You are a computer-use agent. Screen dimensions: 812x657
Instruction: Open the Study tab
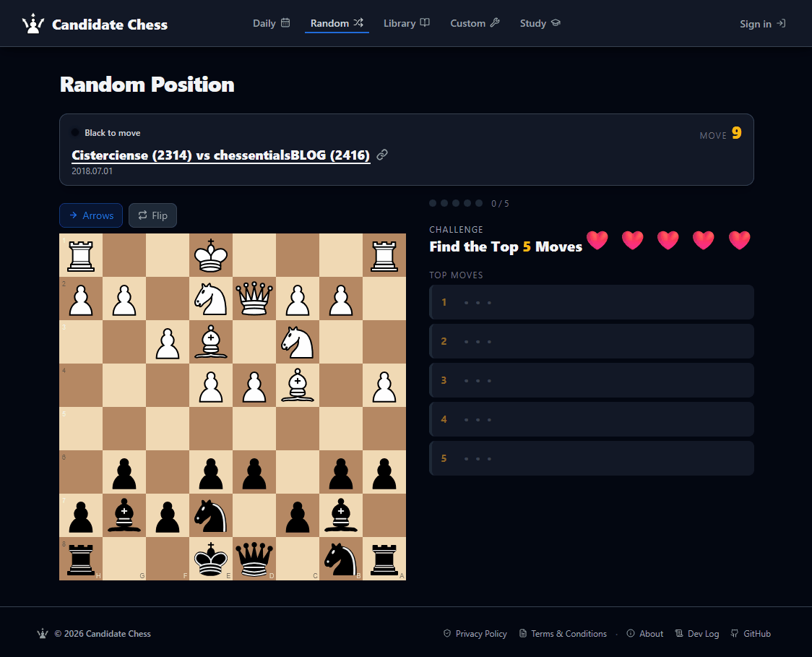(540, 23)
